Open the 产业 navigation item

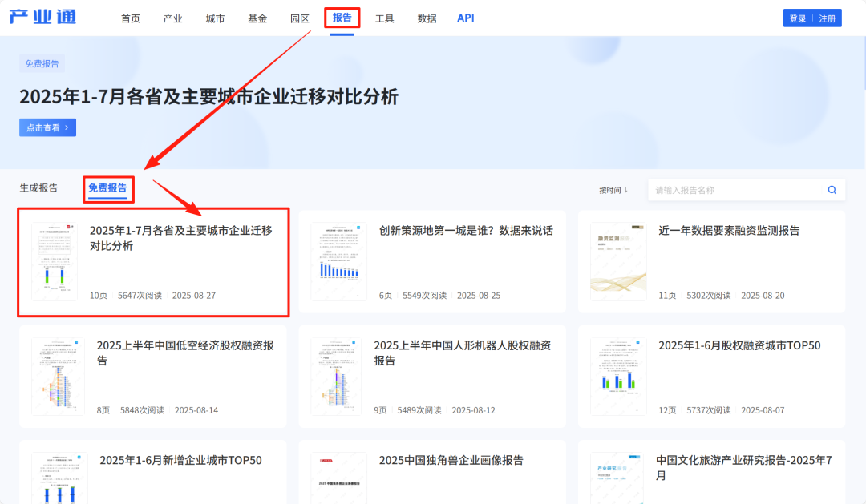click(173, 18)
